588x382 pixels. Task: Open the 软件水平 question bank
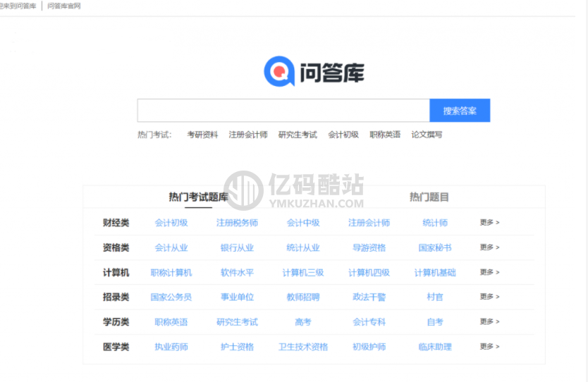(237, 273)
